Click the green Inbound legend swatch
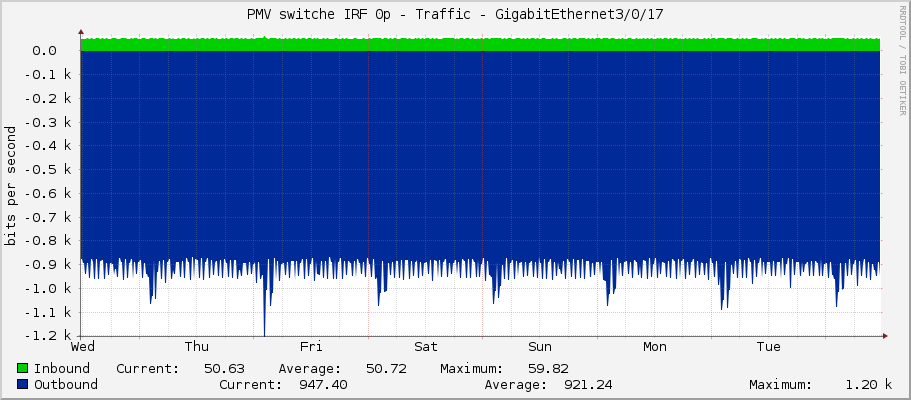This screenshot has width=911, height=400. pyautogui.click(x=23, y=368)
